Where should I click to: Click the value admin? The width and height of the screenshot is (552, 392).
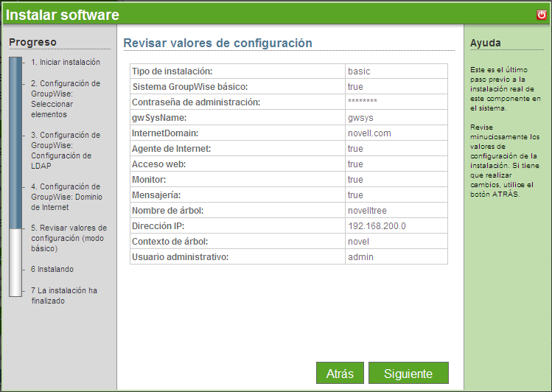[360, 257]
